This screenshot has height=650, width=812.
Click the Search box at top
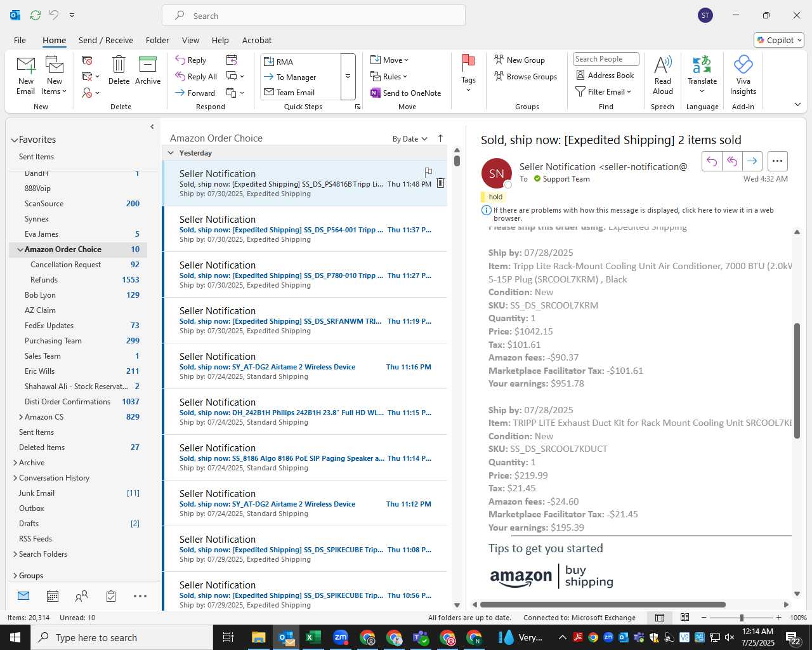click(313, 15)
